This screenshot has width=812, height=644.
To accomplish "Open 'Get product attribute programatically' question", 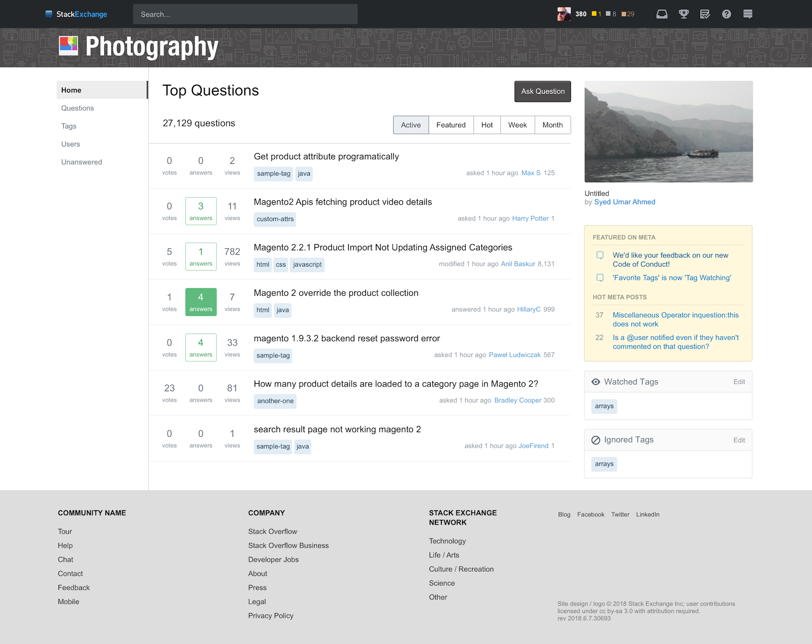I will [326, 156].
